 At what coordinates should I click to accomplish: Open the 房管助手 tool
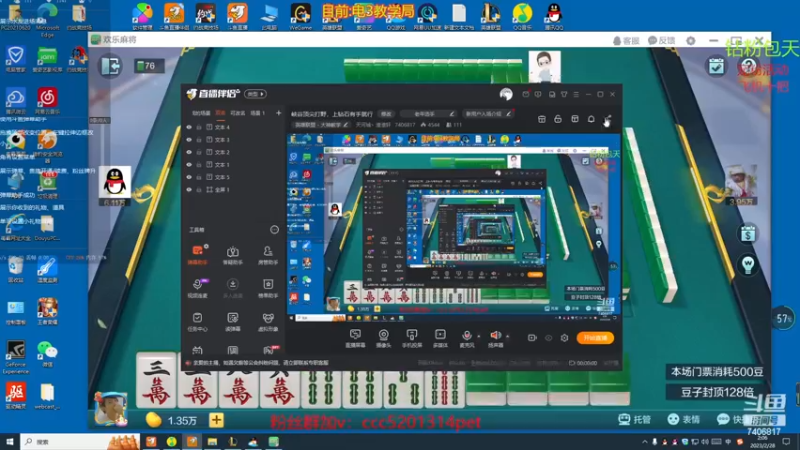pyautogui.click(x=268, y=254)
